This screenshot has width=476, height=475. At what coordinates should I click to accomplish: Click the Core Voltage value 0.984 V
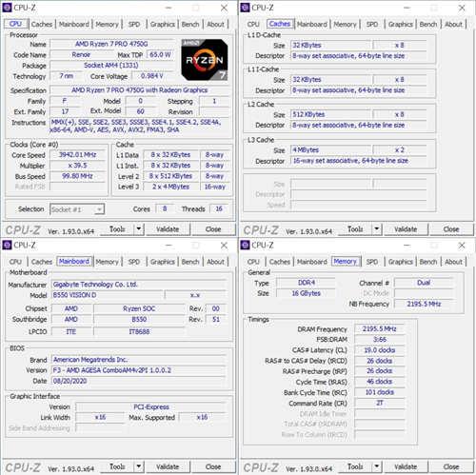(x=152, y=76)
